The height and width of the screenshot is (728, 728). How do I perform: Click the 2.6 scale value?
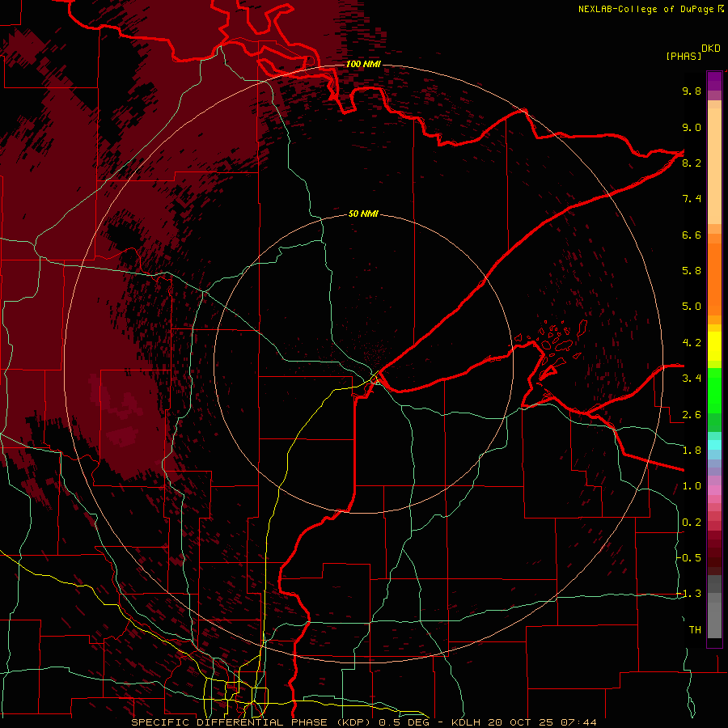coord(692,415)
